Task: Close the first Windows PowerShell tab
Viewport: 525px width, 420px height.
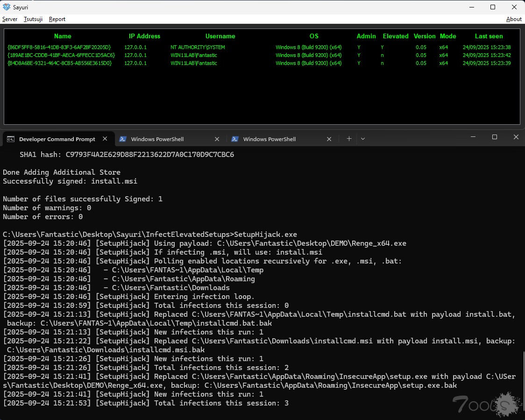Action: (217, 139)
